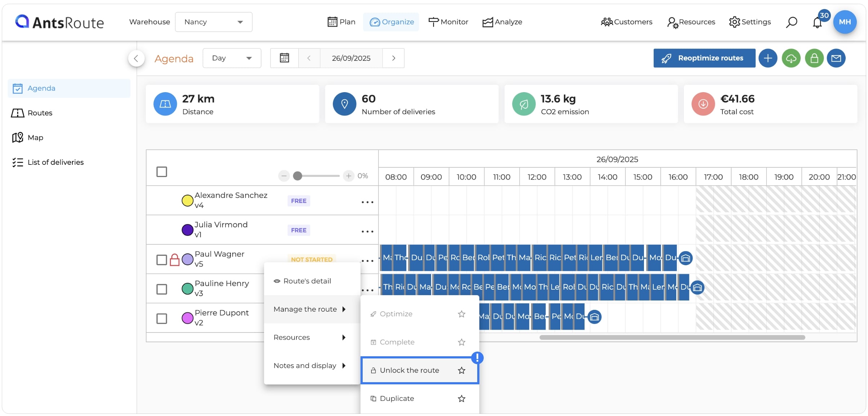Viewport: 868px width, 416px height.
Task: Click the blue plus add button
Action: pyautogui.click(x=768, y=58)
